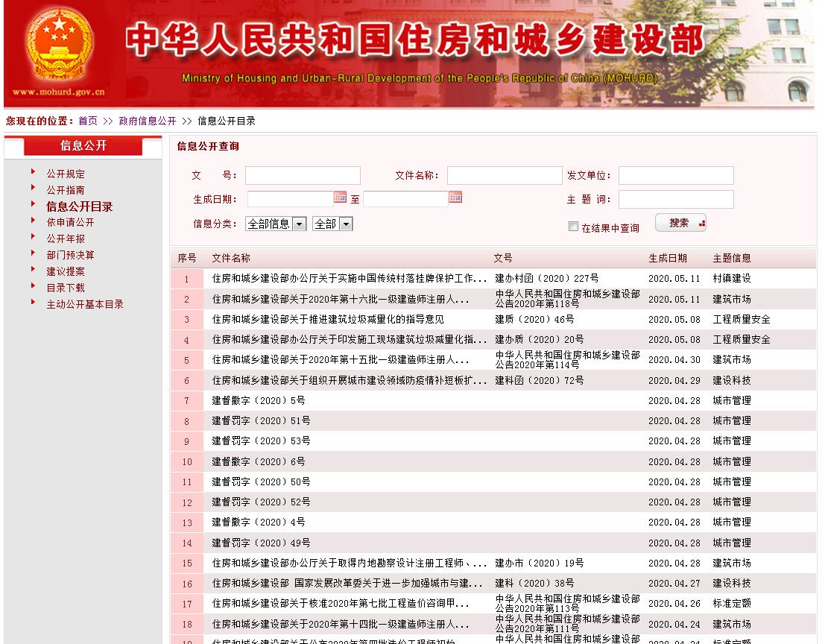Click the 生成日期 column header
Viewport: 828px width, 644px height.
pos(668,259)
